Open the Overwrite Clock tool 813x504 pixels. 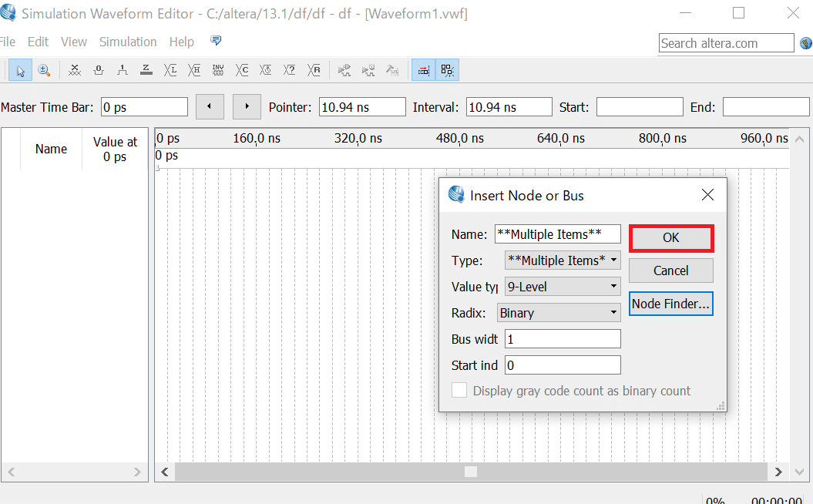(x=265, y=71)
